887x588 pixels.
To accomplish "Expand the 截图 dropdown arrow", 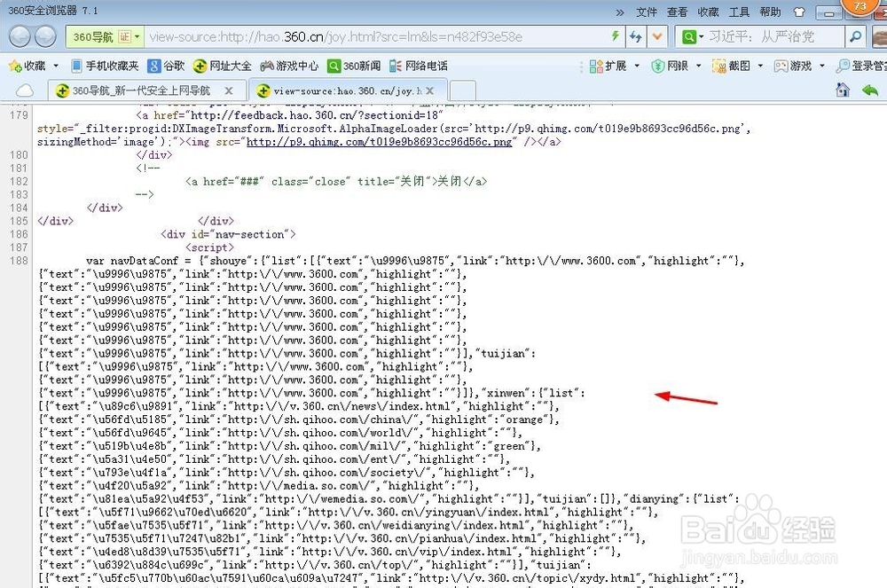I will click(760, 67).
